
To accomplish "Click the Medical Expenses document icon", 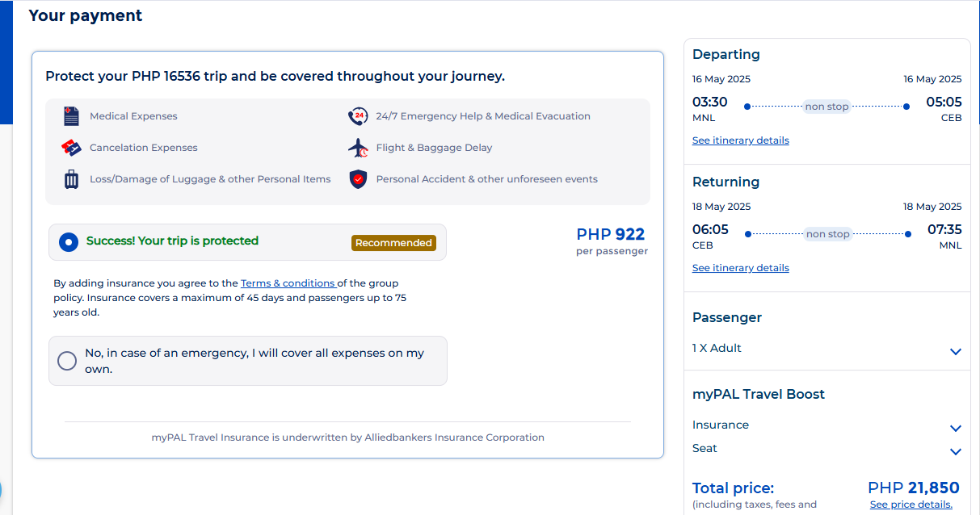I will [72, 116].
